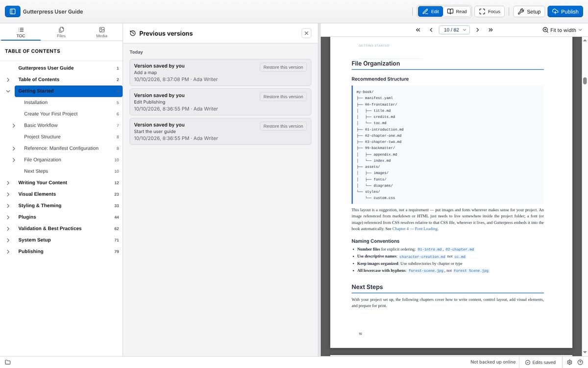This screenshot has width=588, height=368.
Task: Restore the 'Add a map' version
Action: click(x=283, y=67)
